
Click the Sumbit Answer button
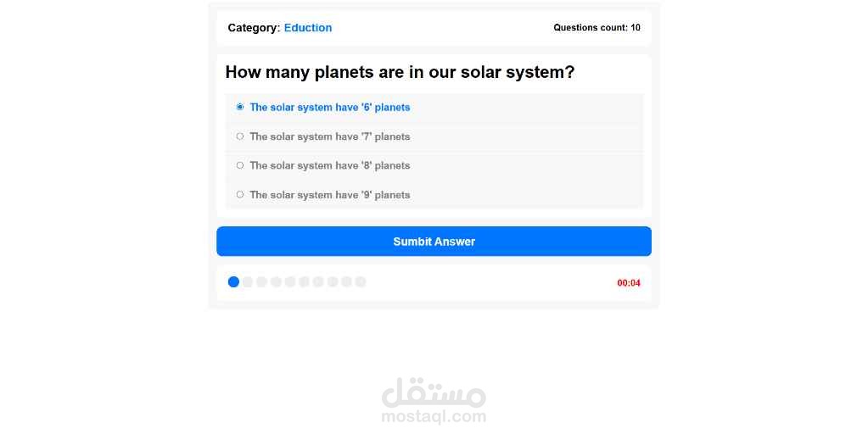[x=434, y=241]
